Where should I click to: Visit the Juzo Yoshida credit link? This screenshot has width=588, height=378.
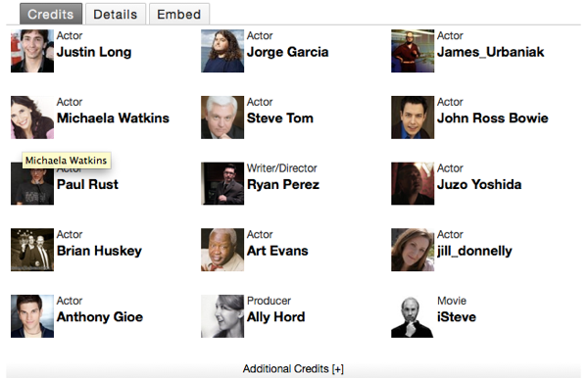click(479, 184)
